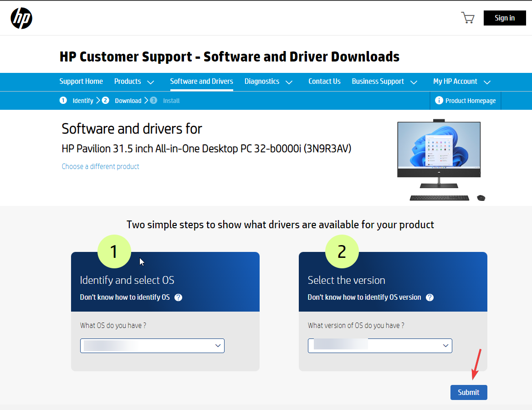
Task: Click the step 3 circle icon
Action: pyautogui.click(x=153, y=101)
